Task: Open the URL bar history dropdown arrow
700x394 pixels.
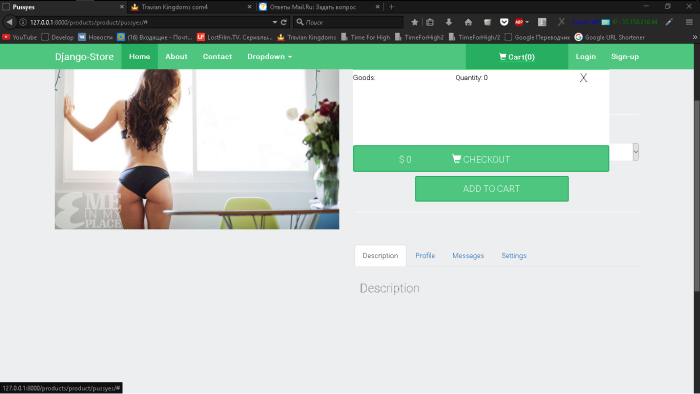Action: (275, 22)
